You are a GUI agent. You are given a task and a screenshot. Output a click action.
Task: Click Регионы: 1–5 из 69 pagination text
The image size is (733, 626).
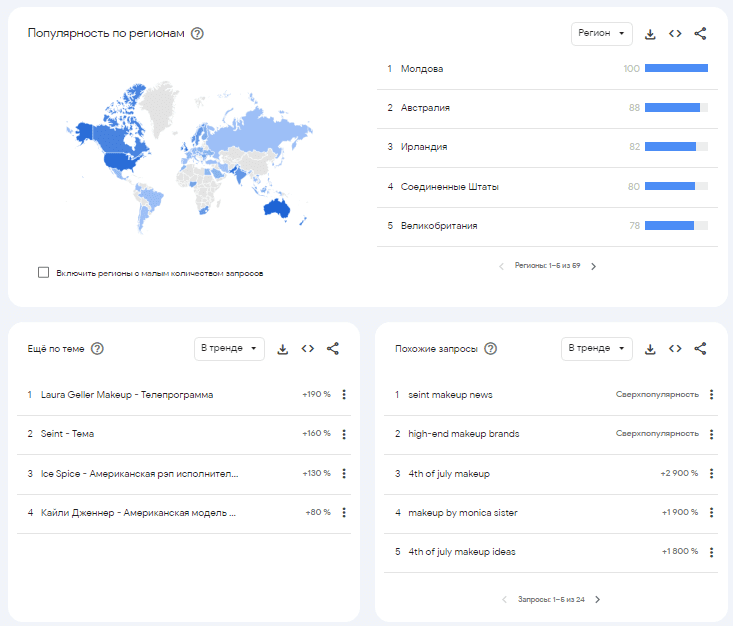[547, 266]
